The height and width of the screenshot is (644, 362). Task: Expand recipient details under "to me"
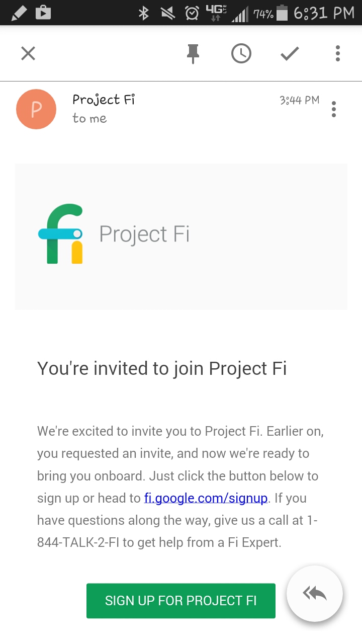click(x=89, y=119)
